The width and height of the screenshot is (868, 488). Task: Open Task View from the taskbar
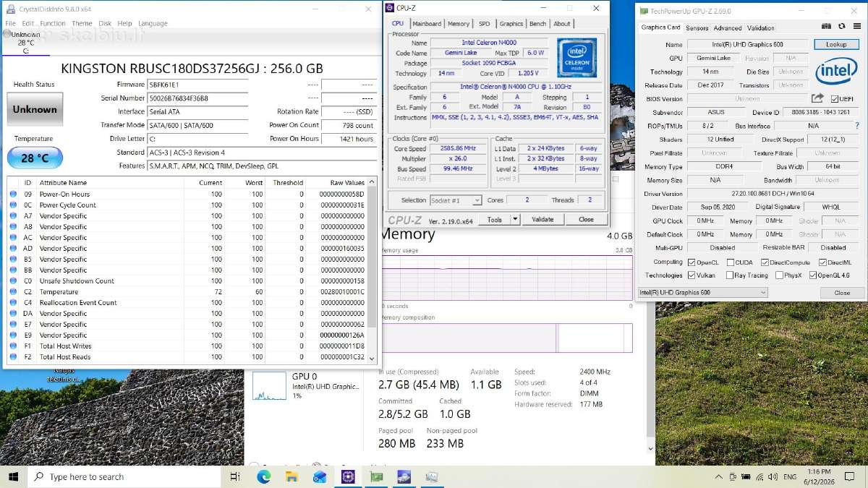pos(234,476)
